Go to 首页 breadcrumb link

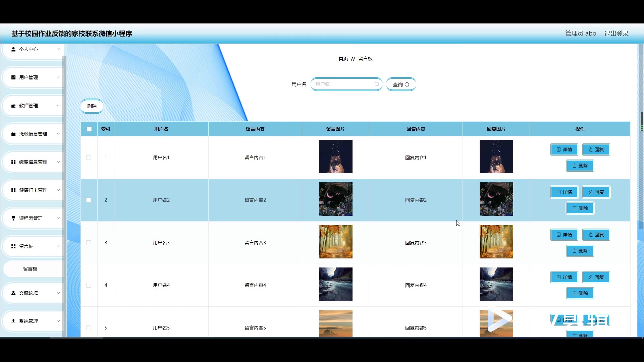343,59
